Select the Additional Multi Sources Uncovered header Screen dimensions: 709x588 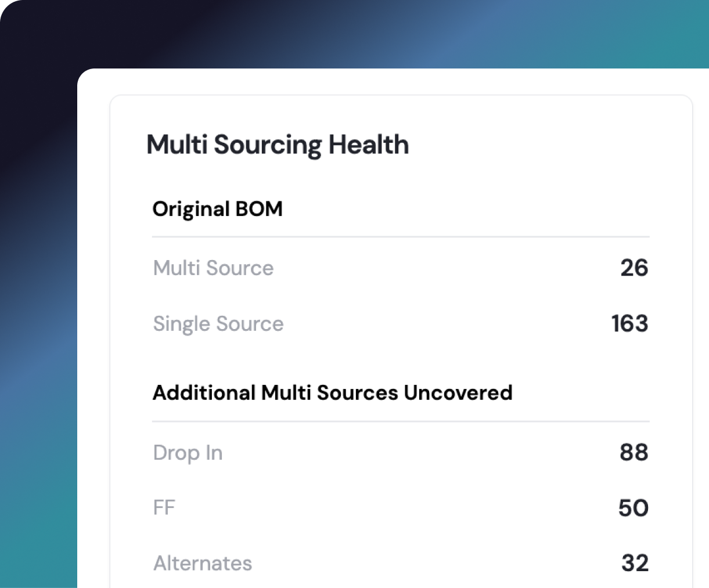point(332,393)
